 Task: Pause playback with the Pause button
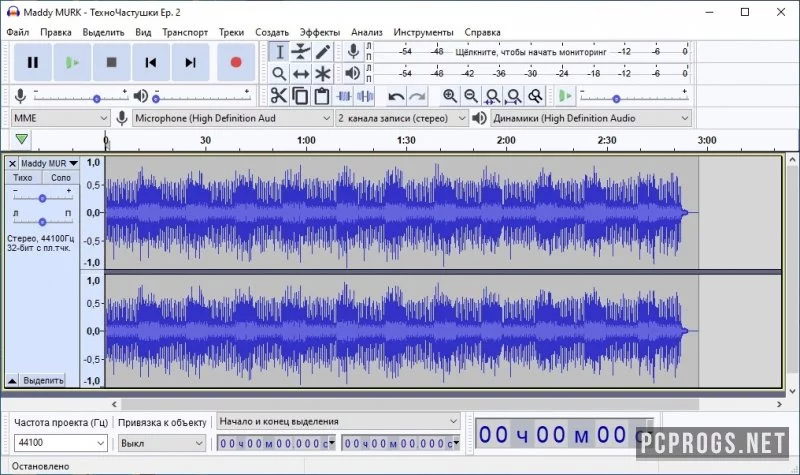[33, 62]
